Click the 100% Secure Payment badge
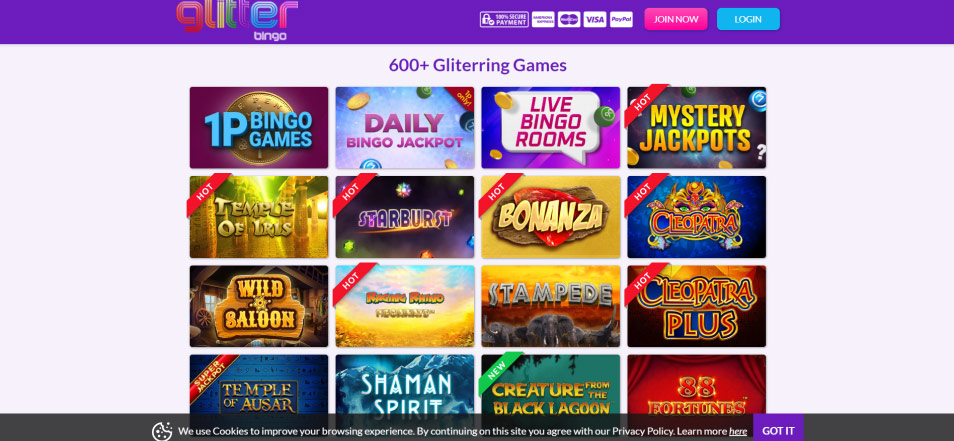This screenshot has width=954, height=441. click(504, 19)
